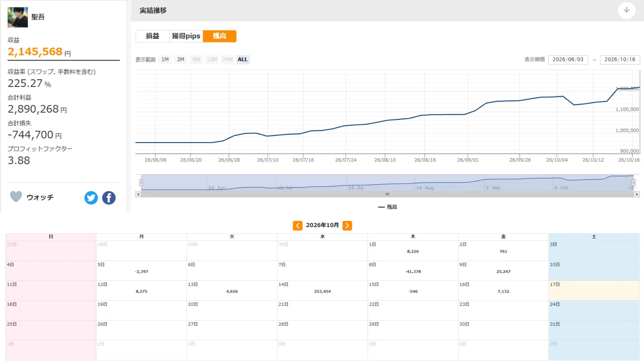Click the 日 Sunday column header
Screen dimensions: 644x362
tap(51, 237)
